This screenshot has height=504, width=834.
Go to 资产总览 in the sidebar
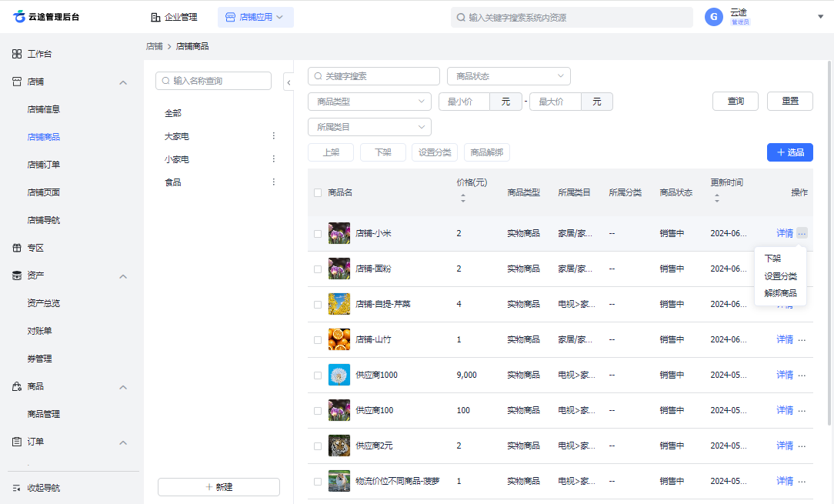point(44,303)
